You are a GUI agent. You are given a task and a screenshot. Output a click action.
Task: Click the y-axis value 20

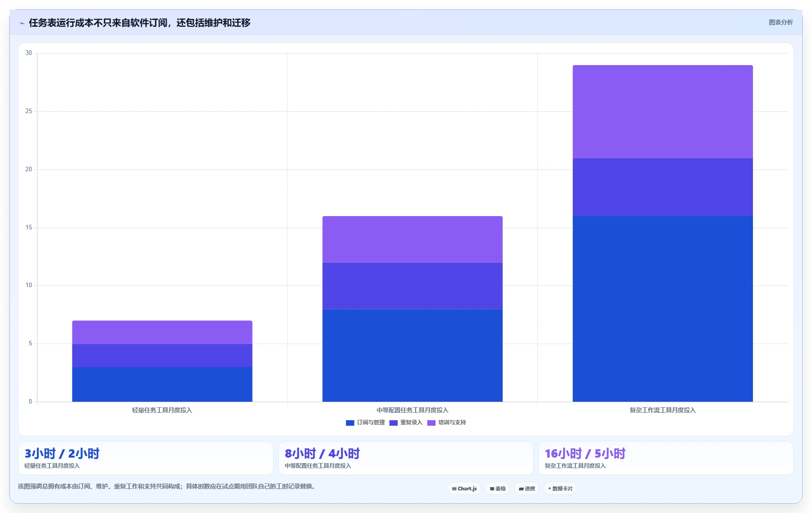point(29,169)
